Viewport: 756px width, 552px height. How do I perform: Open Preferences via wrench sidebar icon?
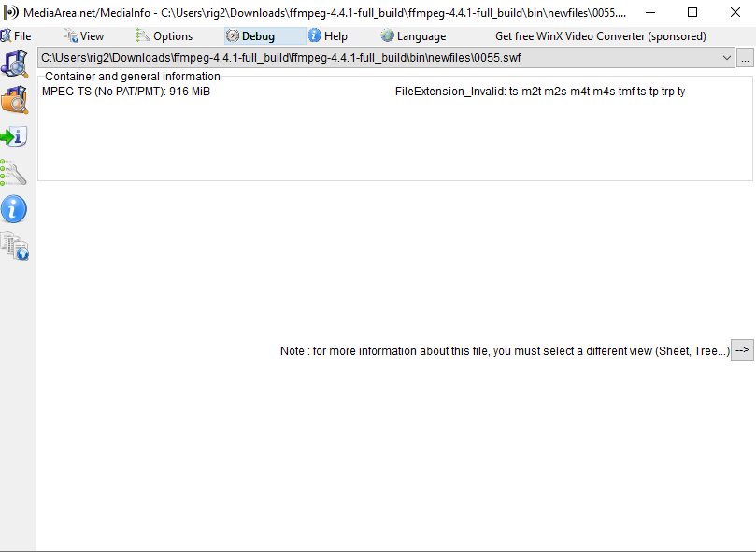tap(13, 173)
